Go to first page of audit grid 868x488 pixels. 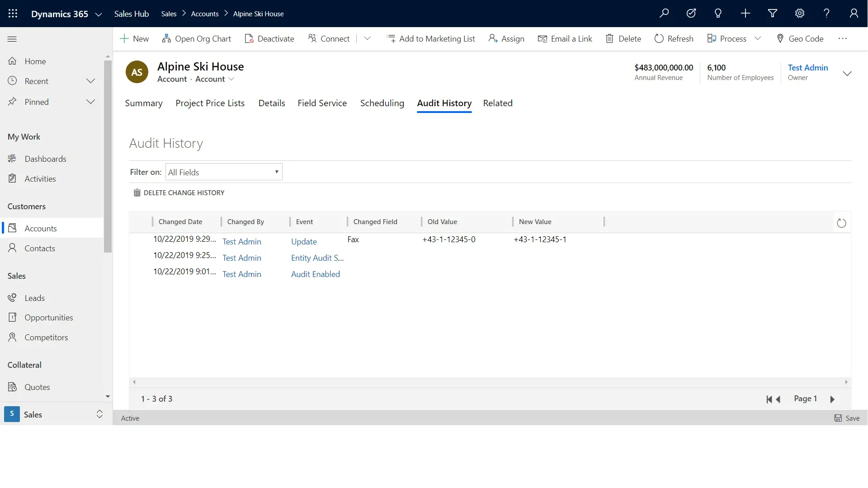point(769,399)
